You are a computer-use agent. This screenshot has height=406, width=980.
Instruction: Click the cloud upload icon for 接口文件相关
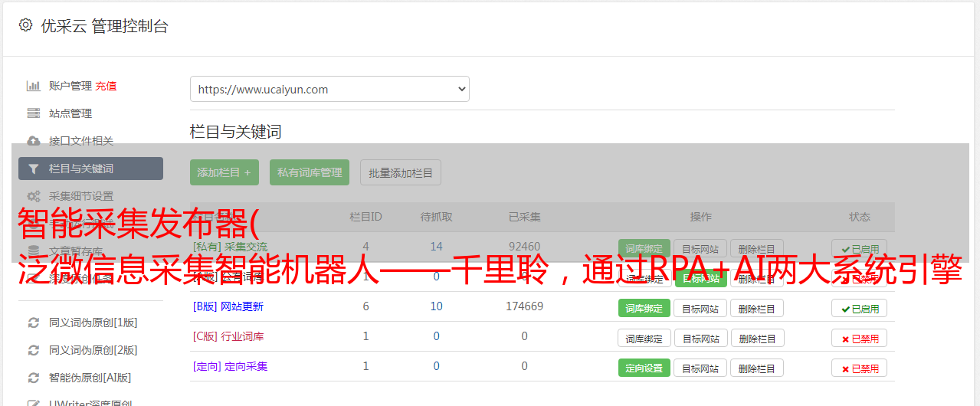click(34, 141)
